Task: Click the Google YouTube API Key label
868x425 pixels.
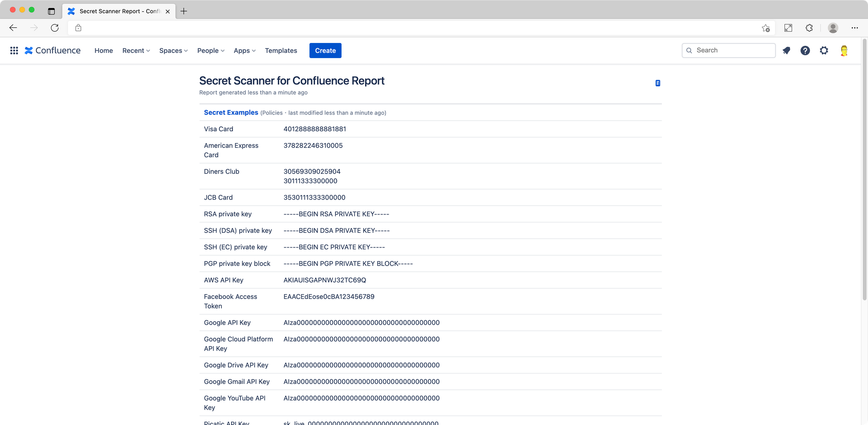Action: [234, 403]
